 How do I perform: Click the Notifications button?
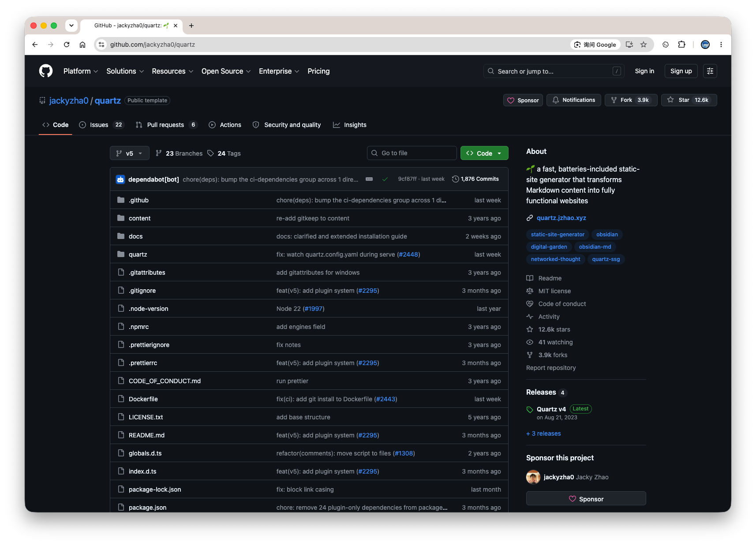[574, 100]
